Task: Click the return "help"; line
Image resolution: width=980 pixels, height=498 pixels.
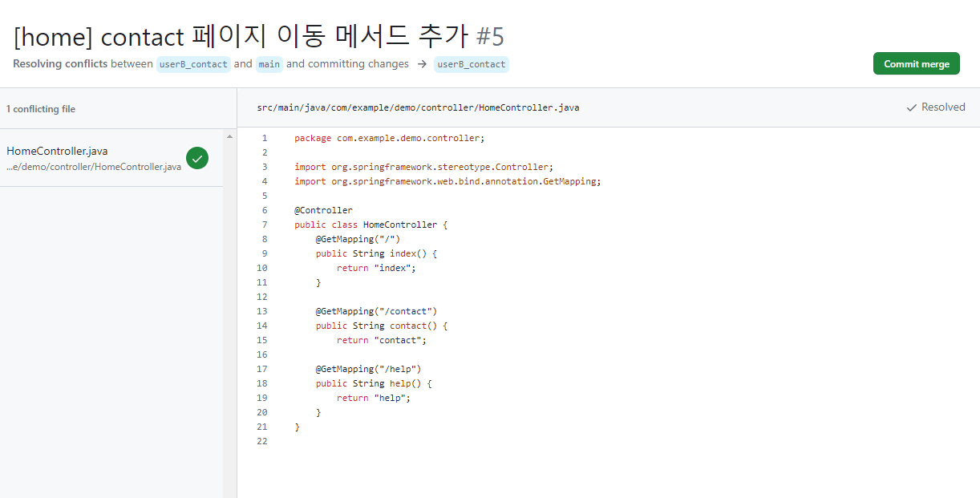Action: point(374,398)
